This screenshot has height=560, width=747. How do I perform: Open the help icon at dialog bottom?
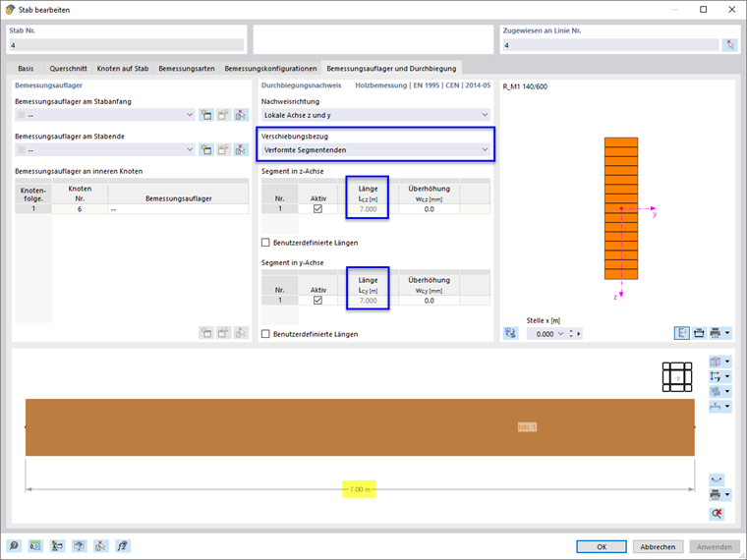coord(14,545)
